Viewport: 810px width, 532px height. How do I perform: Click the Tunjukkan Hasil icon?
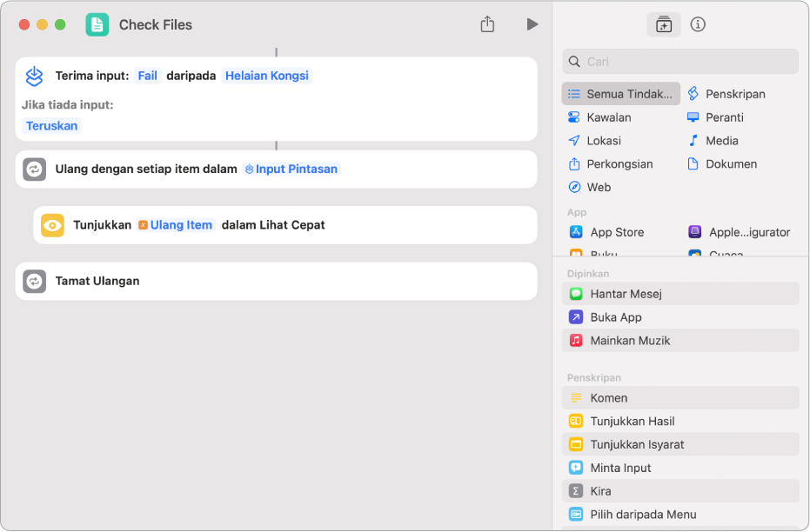tap(575, 421)
